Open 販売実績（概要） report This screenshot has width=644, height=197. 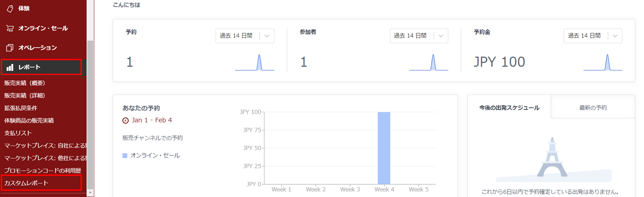24,83
